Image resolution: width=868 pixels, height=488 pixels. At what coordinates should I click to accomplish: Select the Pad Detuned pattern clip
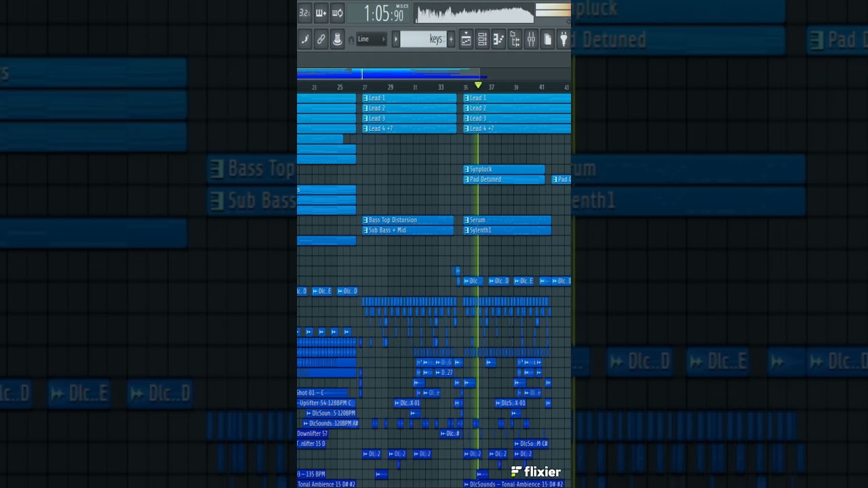(x=504, y=179)
